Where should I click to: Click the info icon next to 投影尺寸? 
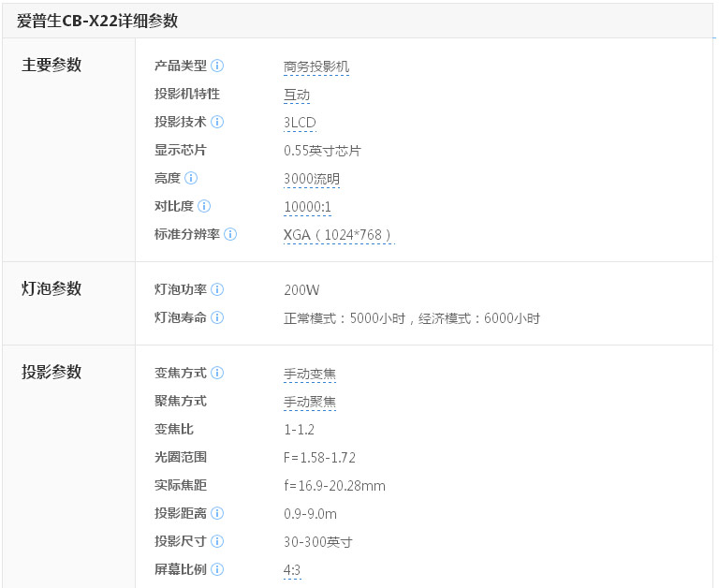tap(217, 541)
